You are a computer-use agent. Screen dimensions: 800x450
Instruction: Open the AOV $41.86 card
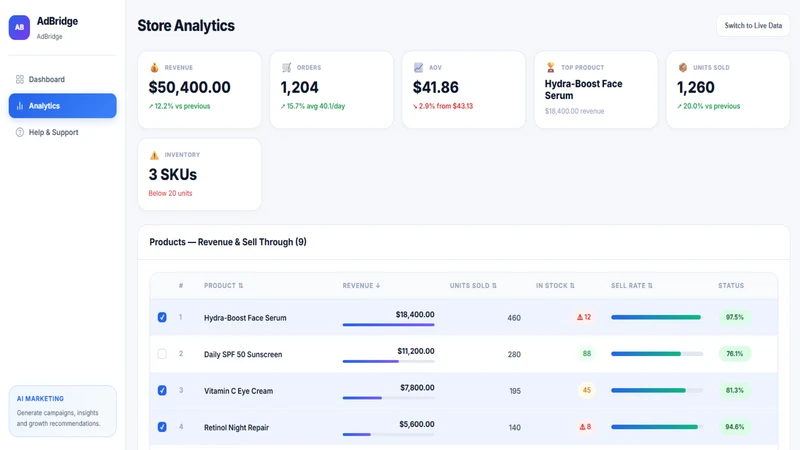point(464,89)
